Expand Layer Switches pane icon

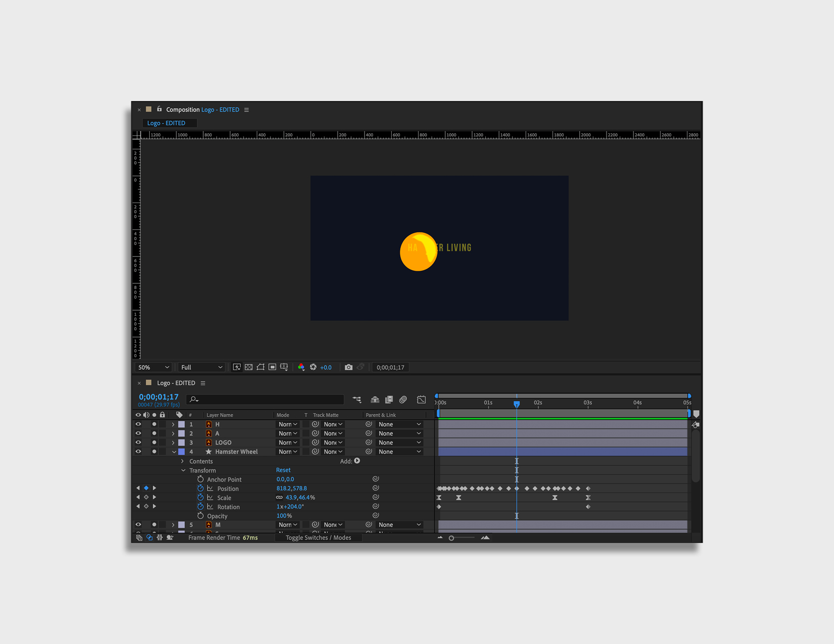[139, 538]
